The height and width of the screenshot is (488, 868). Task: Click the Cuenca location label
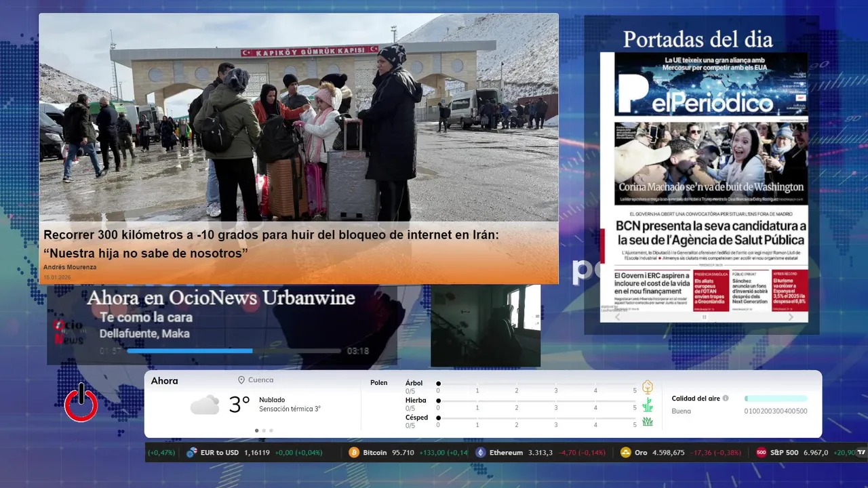click(x=261, y=380)
